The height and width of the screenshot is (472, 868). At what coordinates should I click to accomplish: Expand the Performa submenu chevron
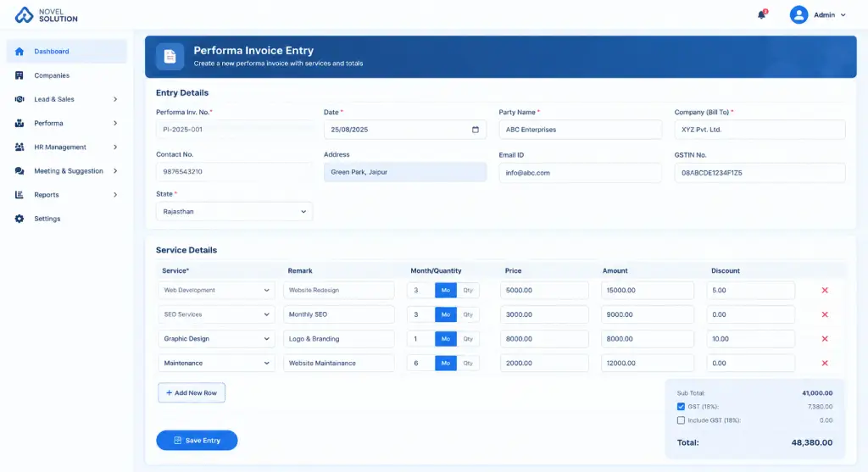[x=115, y=123]
